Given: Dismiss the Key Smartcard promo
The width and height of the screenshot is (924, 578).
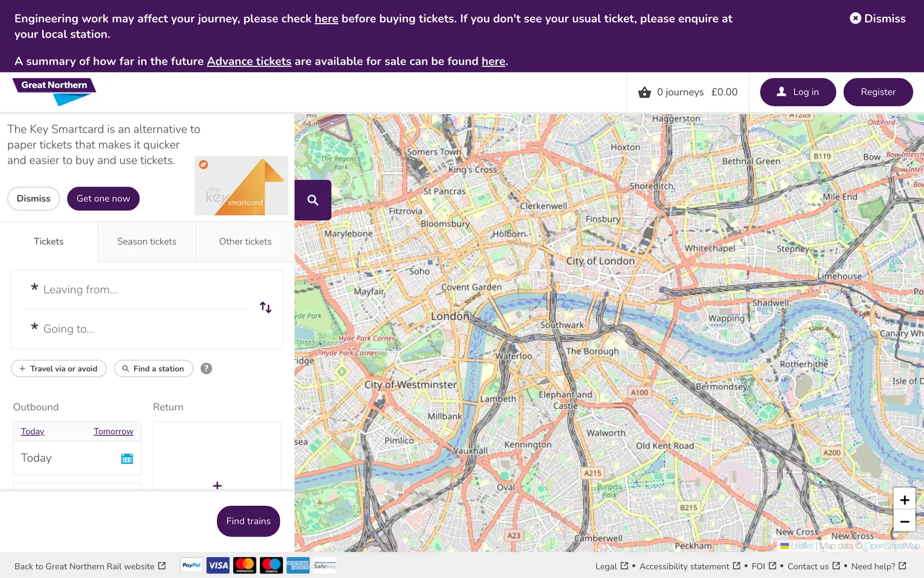Looking at the screenshot, I should click(x=33, y=198).
